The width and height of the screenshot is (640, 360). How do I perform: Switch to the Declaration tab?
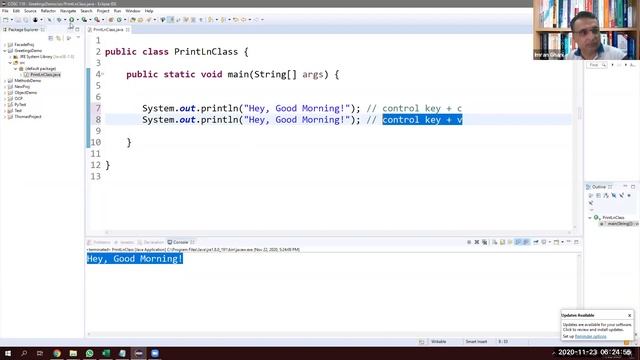pyautogui.click(x=151, y=242)
